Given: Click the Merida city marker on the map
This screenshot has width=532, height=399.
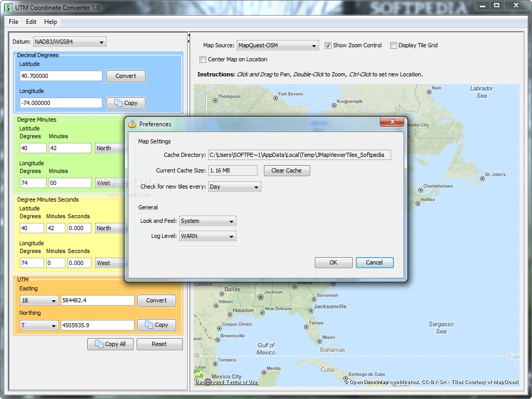Looking at the screenshot, I should [x=264, y=372].
